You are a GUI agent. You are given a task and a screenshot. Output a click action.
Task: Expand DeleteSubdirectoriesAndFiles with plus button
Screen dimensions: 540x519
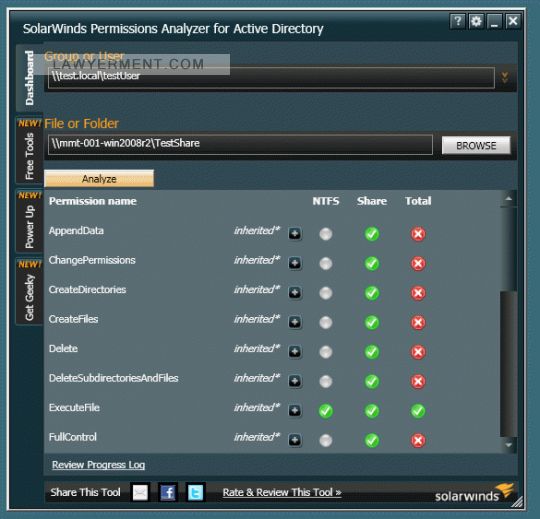(x=295, y=381)
